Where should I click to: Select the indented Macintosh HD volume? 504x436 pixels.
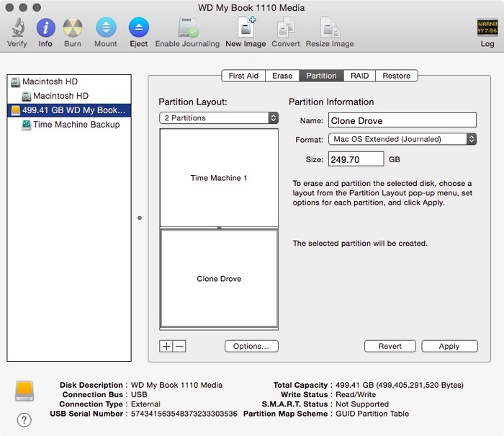tap(69, 96)
